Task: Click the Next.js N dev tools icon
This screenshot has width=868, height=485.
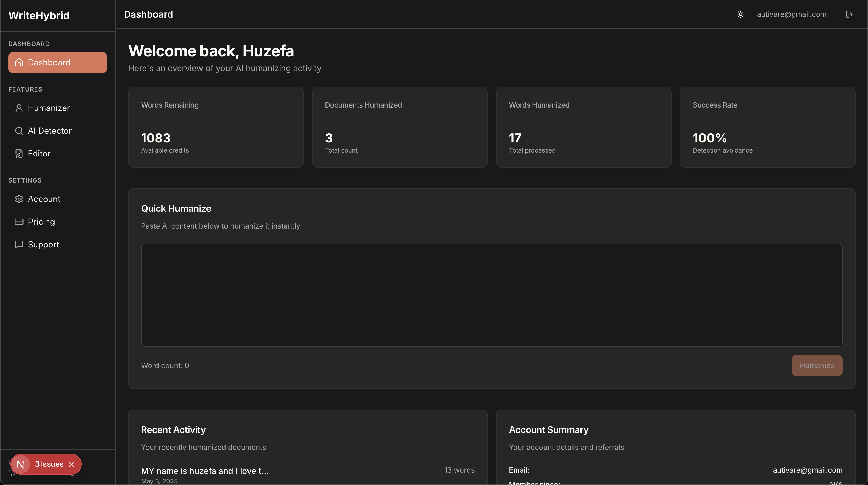Action: (x=21, y=464)
